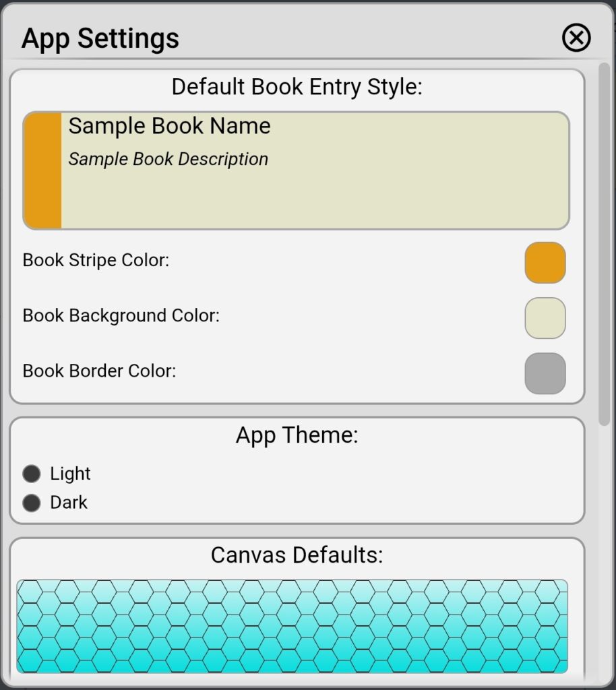This screenshot has width=616, height=690.
Task: Click the "Default Book Entry Style:" heading
Action: [297, 87]
